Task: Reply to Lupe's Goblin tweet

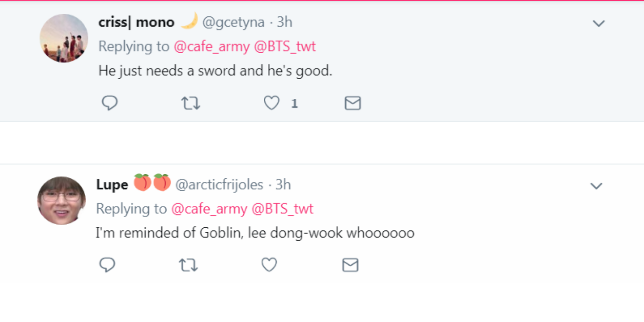Action: coord(107,265)
